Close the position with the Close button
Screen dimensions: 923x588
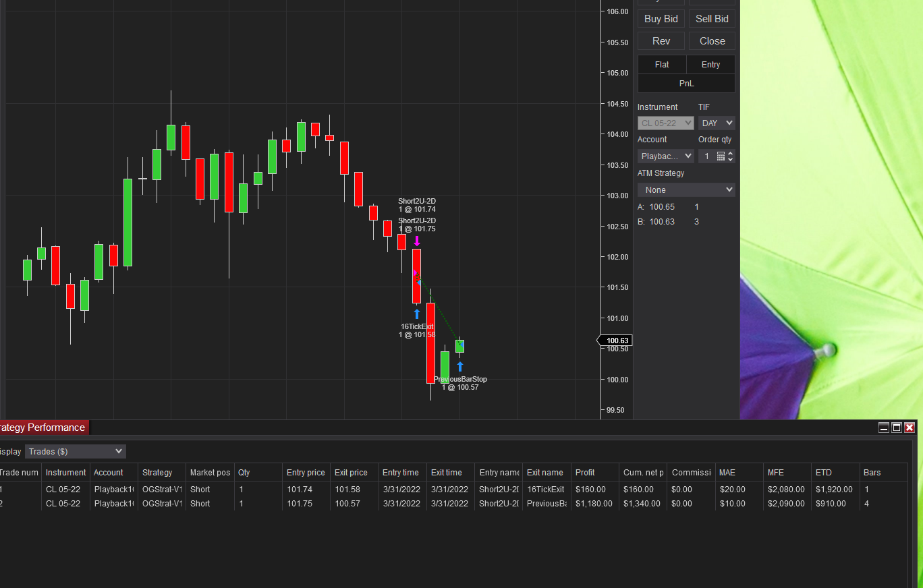click(712, 41)
